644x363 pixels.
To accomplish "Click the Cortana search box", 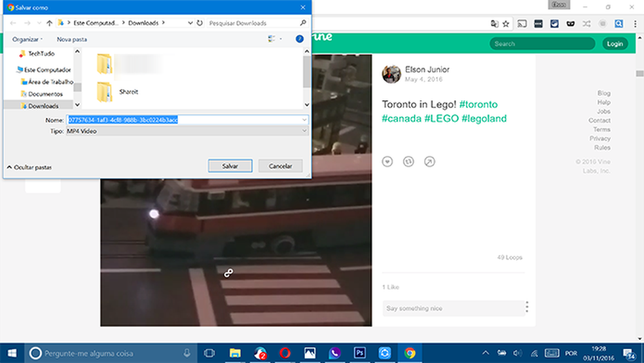I will [x=112, y=353].
